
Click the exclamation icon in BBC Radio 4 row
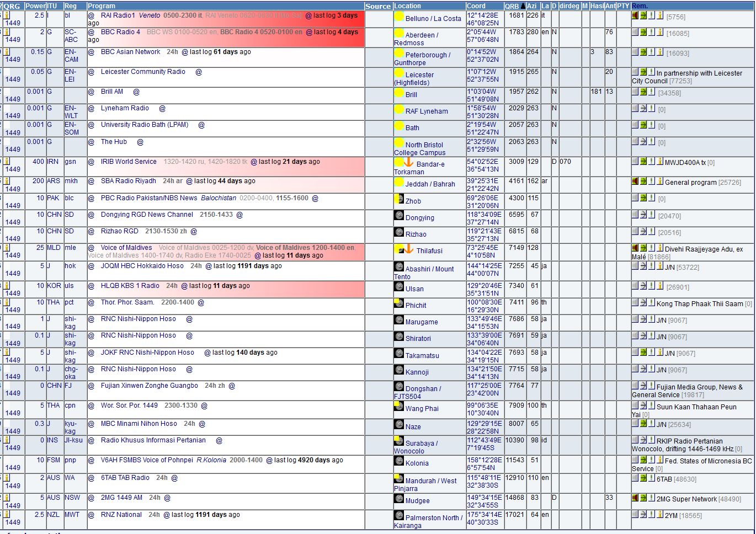click(x=652, y=32)
